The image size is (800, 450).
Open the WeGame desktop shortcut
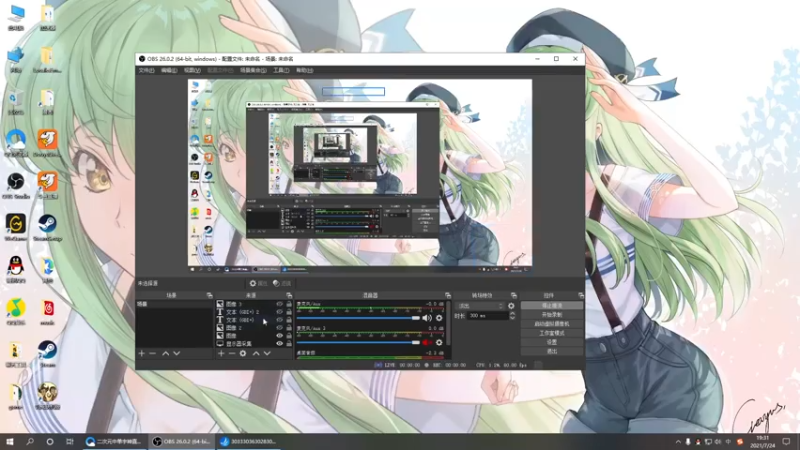pos(16,228)
